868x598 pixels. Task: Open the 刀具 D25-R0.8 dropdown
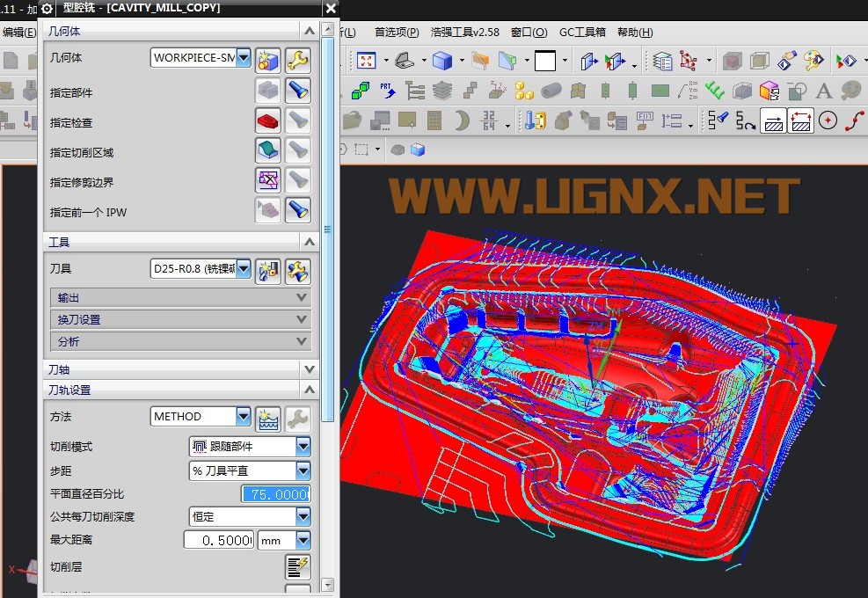(x=244, y=269)
